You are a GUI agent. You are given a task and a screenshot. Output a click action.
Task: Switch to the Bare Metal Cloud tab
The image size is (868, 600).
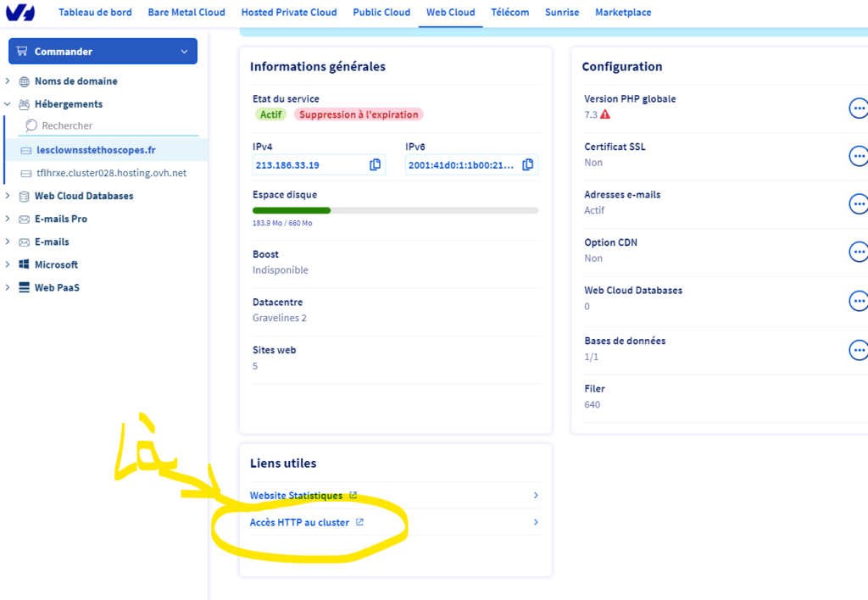coord(186,13)
